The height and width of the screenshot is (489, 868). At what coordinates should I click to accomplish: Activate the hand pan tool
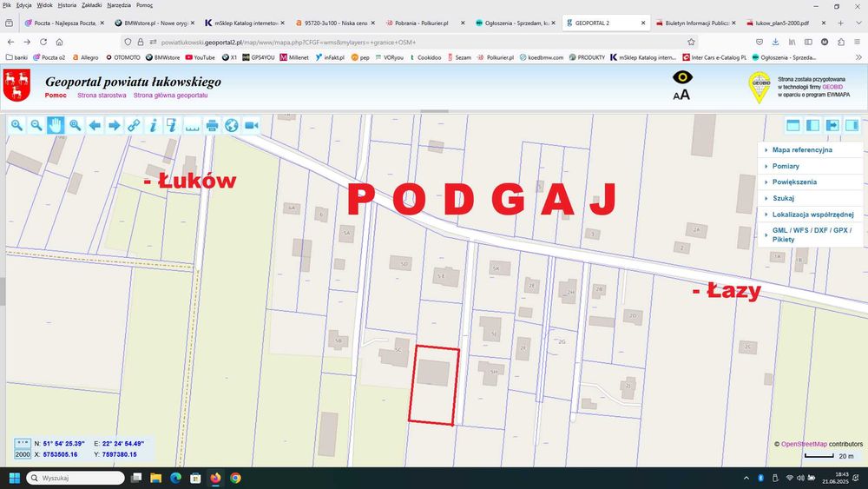click(x=56, y=126)
